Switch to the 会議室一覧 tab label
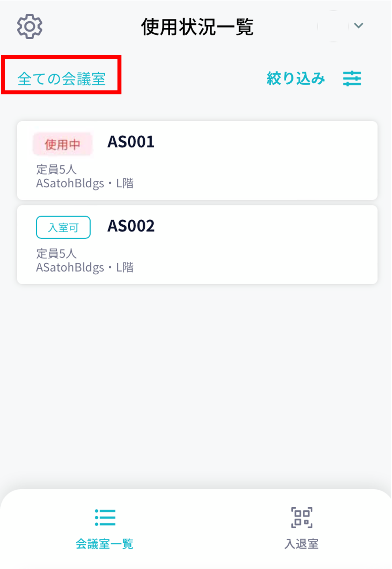Image resolution: width=392 pixels, height=569 pixels. pos(105,544)
